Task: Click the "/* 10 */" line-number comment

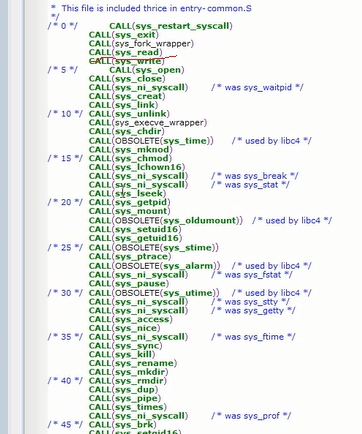Action: (65, 114)
